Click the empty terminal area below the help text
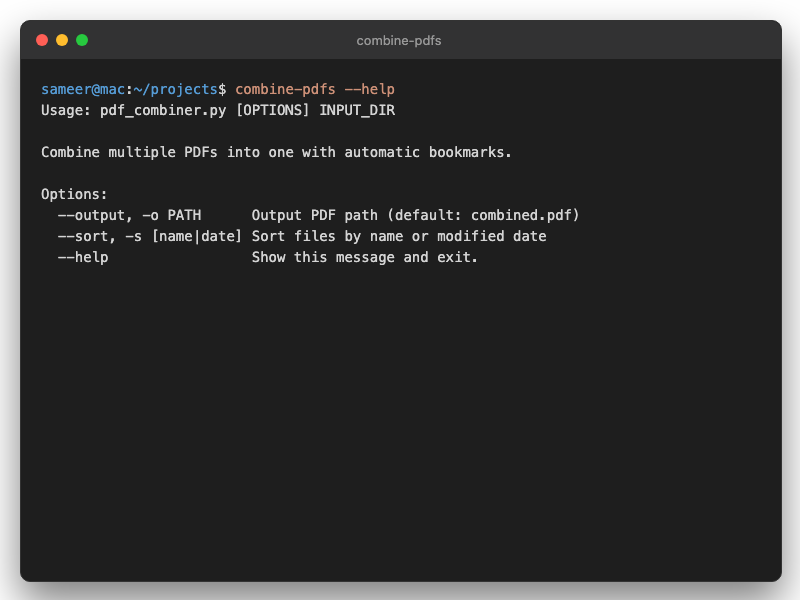 (400, 420)
